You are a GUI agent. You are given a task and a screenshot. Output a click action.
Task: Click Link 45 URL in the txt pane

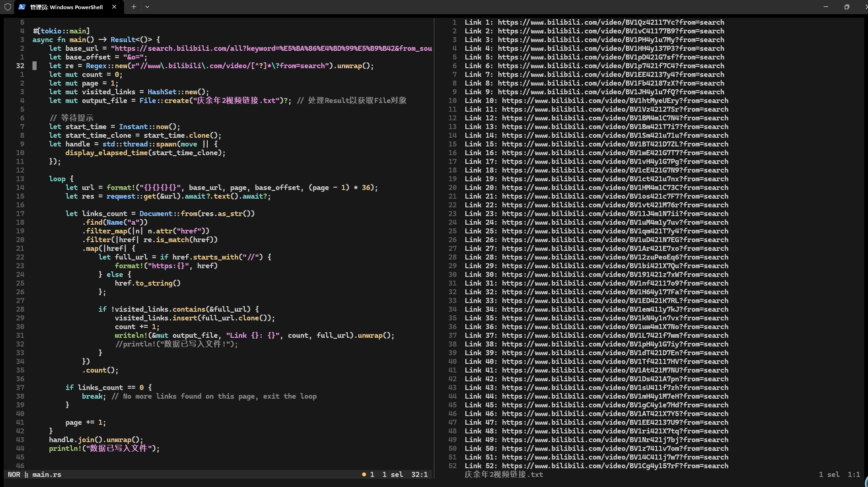pos(615,405)
